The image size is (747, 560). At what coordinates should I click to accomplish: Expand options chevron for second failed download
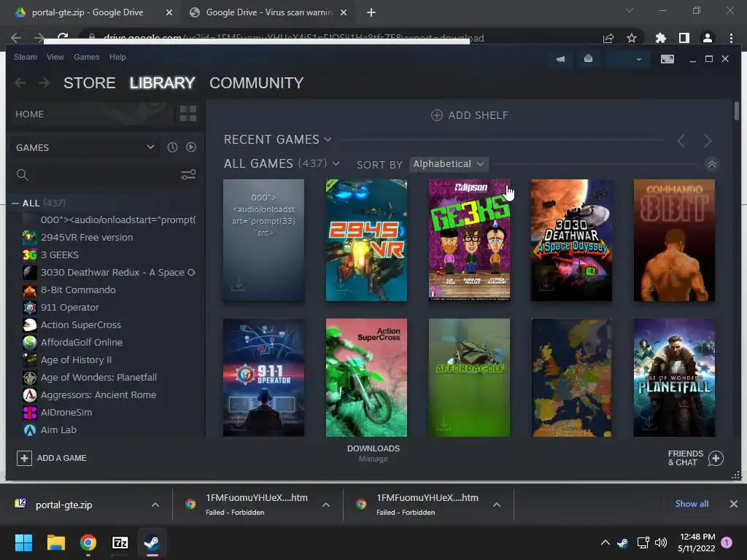(x=496, y=505)
